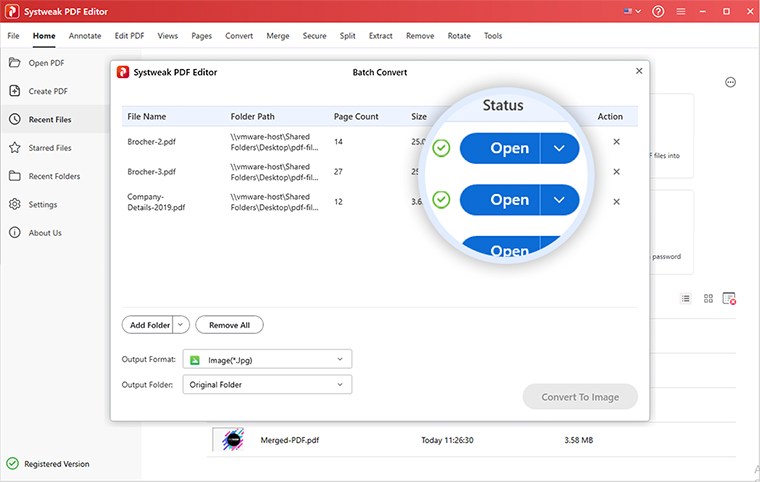Open the language flag selector
This screenshot has width=760, height=482.
tap(632, 11)
